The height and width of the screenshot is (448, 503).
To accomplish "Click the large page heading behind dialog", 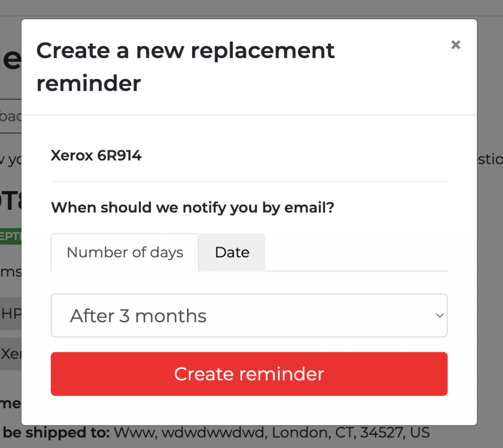I will (x=11, y=59).
